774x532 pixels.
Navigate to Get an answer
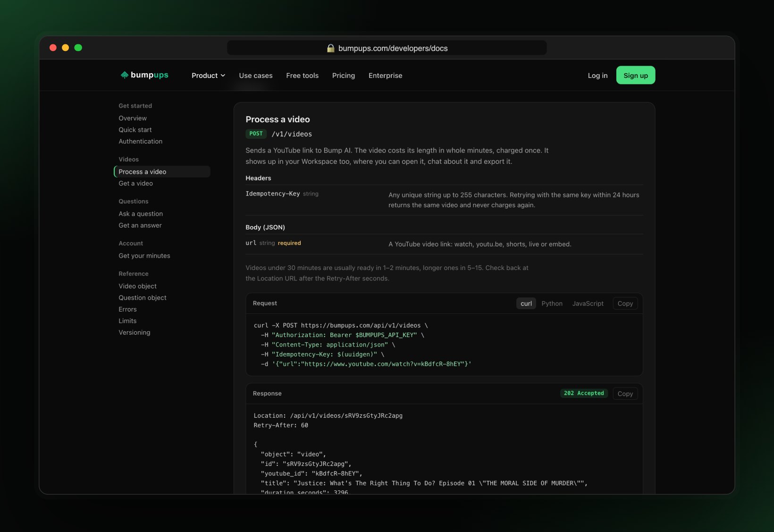click(140, 225)
